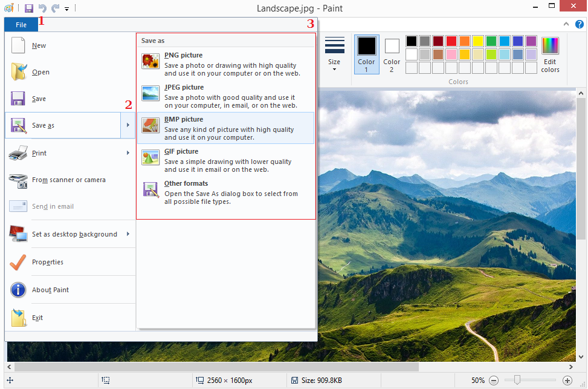Screen dimensions: 588x389
Task: Pick the purple color swatch
Action: click(531, 41)
